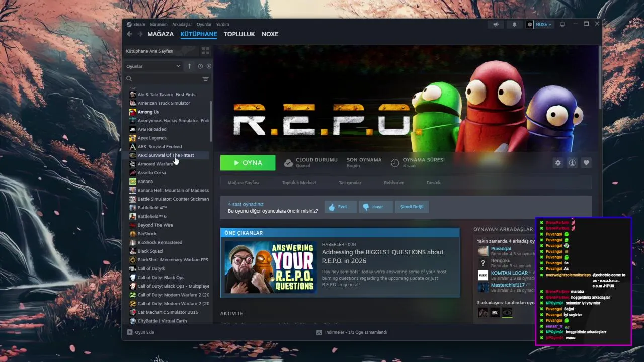The image size is (644, 362).
Task: Open the Tartışmalar tab
Action: click(x=350, y=183)
